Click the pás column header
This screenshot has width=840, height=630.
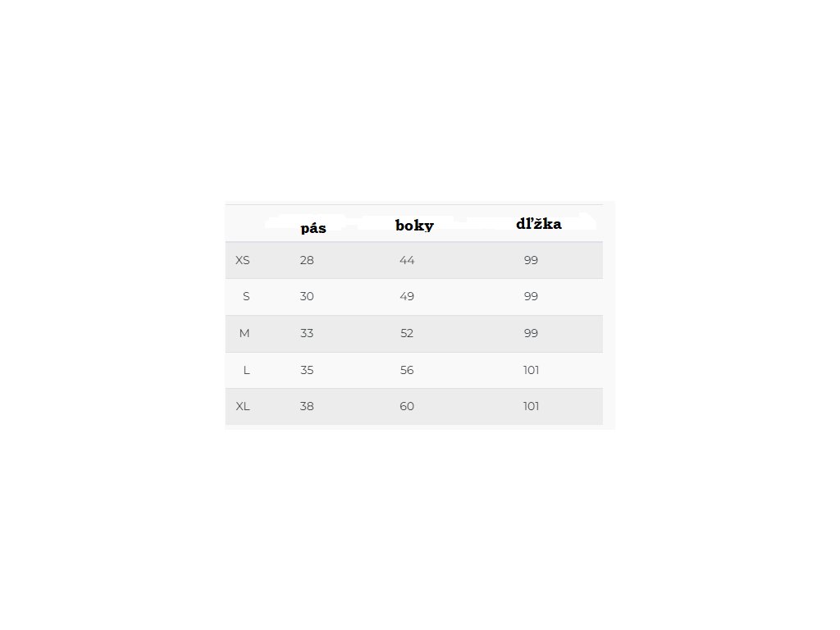pyautogui.click(x=313, y=229)
